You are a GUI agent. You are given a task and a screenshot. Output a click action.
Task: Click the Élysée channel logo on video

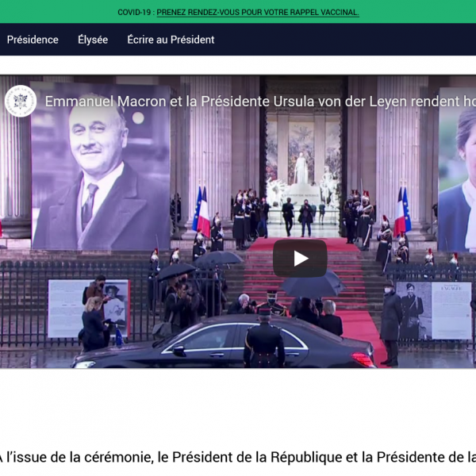tap(21, 101)
